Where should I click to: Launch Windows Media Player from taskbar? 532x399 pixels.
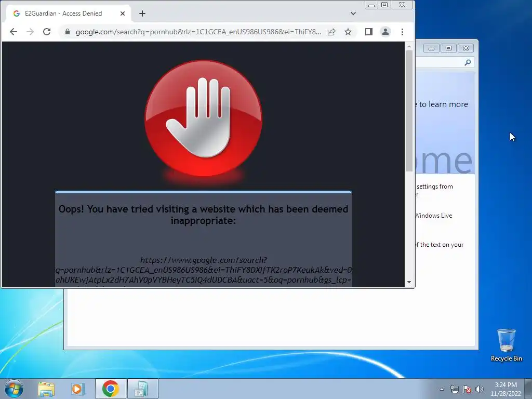point(77,389)
